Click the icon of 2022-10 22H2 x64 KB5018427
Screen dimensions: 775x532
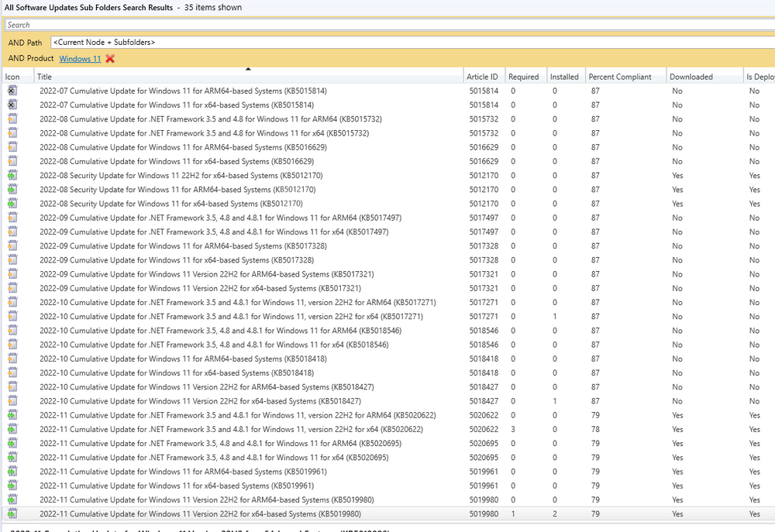12,401
